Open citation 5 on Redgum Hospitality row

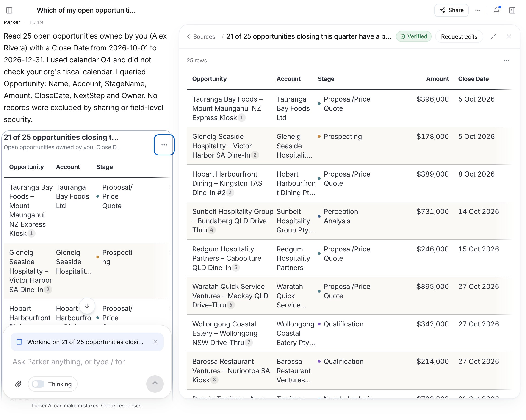236,268
